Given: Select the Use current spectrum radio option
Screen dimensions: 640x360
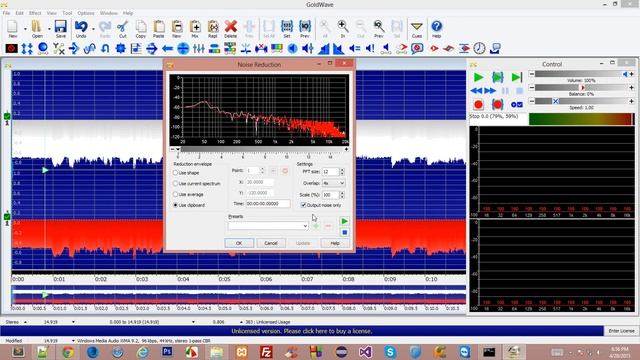Looking at the screenshot, I should point(197,184).
